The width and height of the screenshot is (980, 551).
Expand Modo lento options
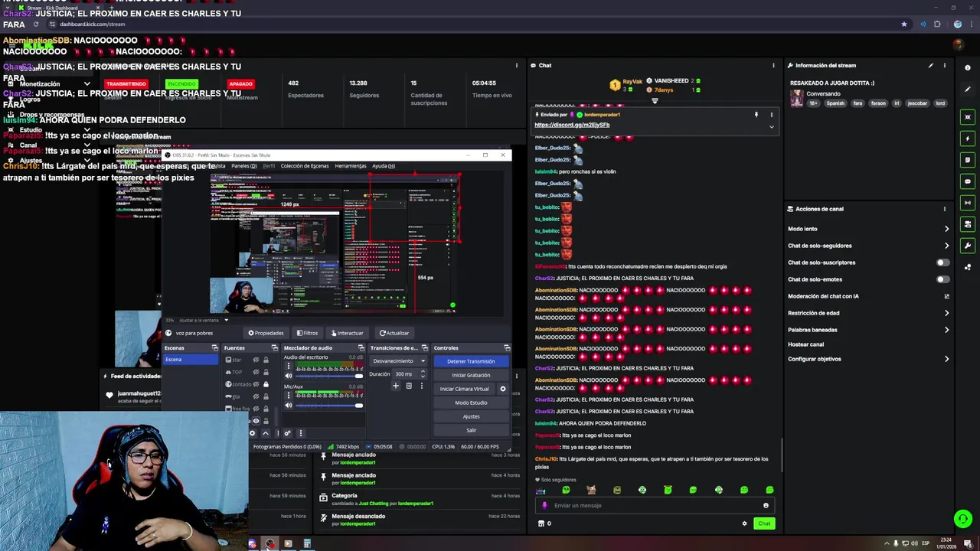(946, 229)
